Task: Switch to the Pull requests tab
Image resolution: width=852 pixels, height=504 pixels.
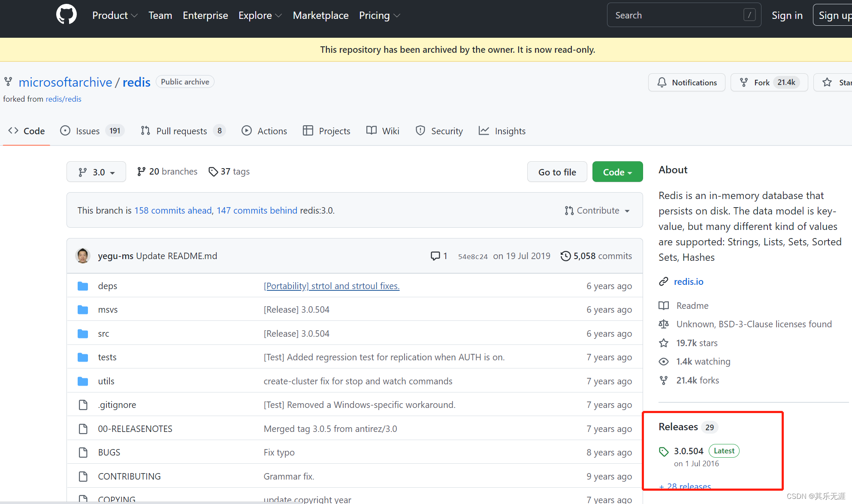Action: click(182, 131)
